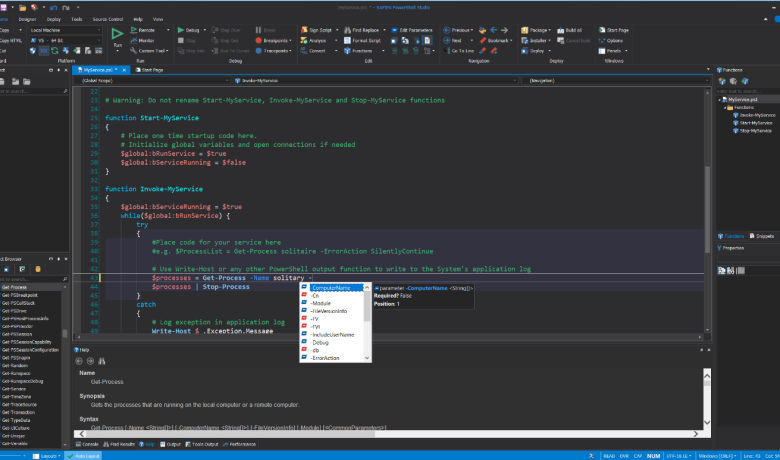780x460 pixels.
Task: Click the blue back arrow in Navigation
Action: (x=493, y=30)
